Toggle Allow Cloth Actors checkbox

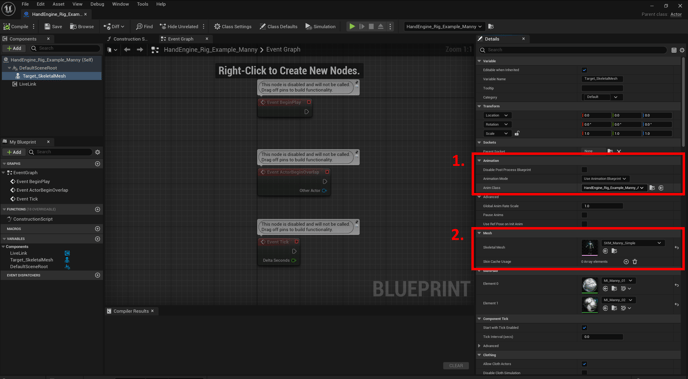pyautogui.click(x=584, y=364)
